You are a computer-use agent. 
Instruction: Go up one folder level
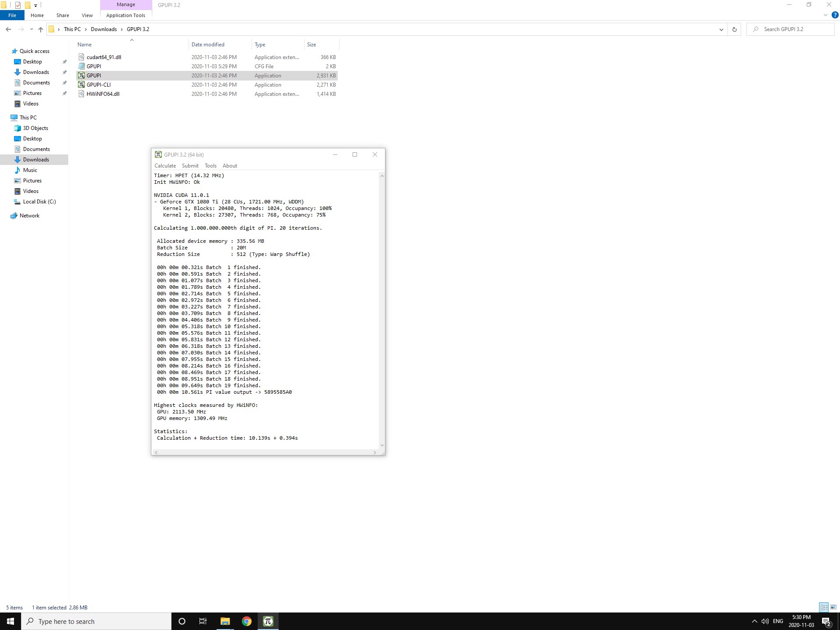[x=41, y=29]
